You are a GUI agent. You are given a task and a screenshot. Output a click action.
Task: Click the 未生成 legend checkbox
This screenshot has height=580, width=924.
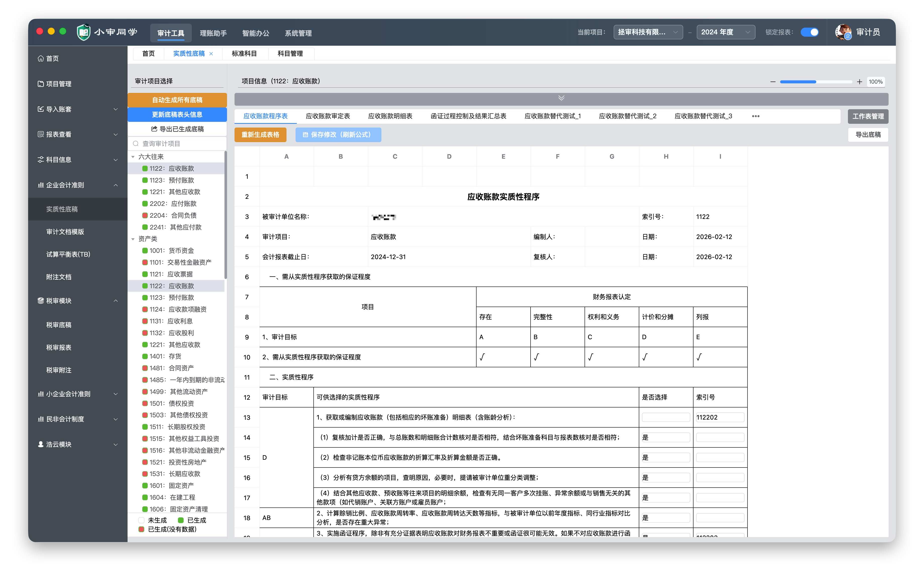click(x=141, y=520)
